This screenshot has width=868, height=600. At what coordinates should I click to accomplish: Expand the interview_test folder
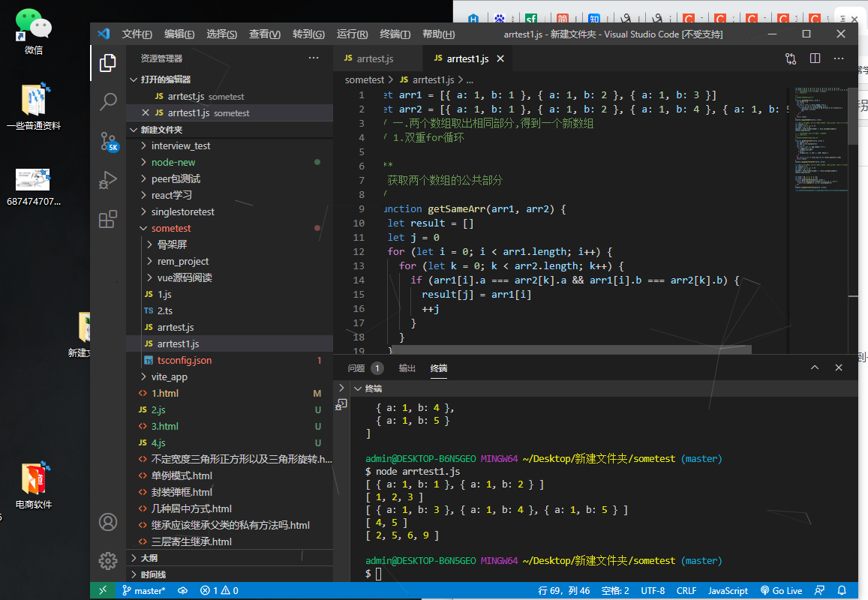(x=180, y=145)
